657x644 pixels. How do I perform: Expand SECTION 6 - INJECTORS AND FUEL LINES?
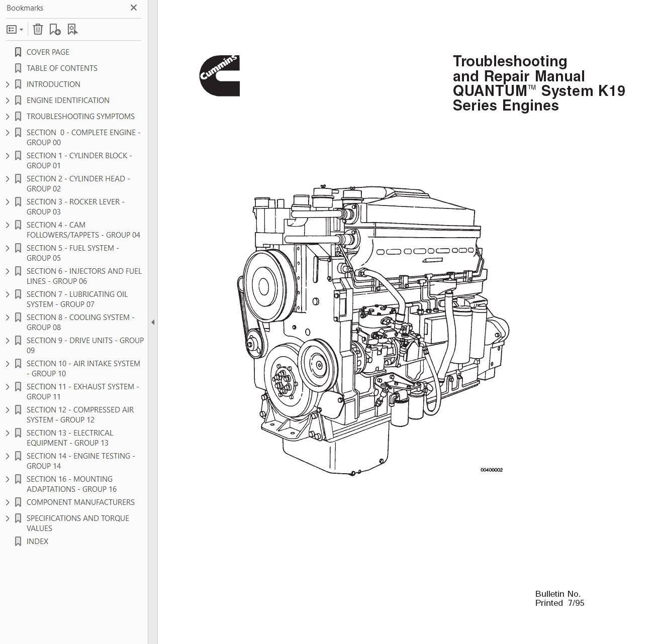pos(8,271)
